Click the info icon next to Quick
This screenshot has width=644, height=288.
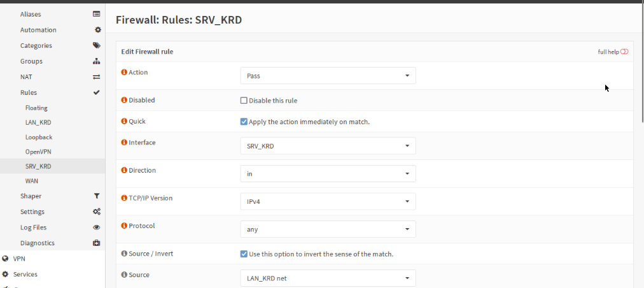[124, 121]
